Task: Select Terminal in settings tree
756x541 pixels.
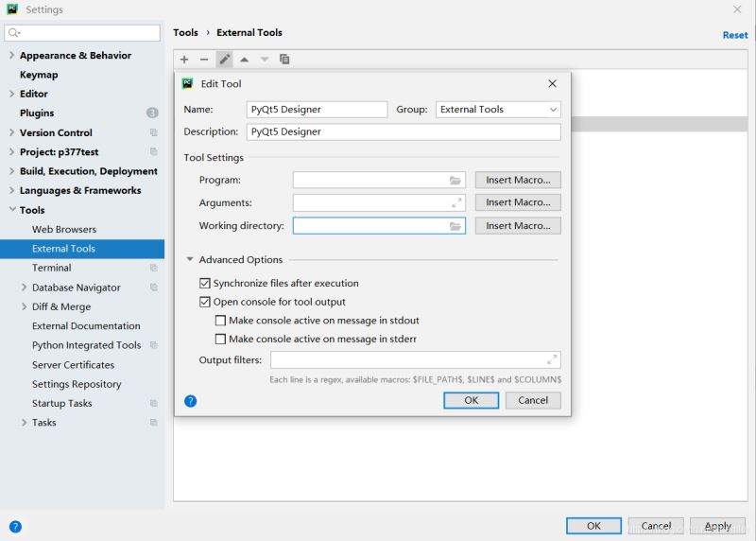Action: click(x=52, y=268)
